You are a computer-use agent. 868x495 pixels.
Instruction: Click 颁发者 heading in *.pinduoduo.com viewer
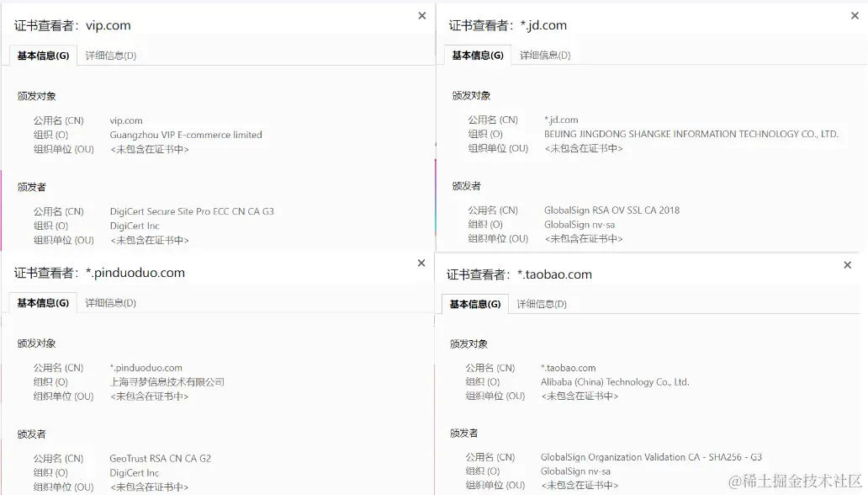[32, 434]
